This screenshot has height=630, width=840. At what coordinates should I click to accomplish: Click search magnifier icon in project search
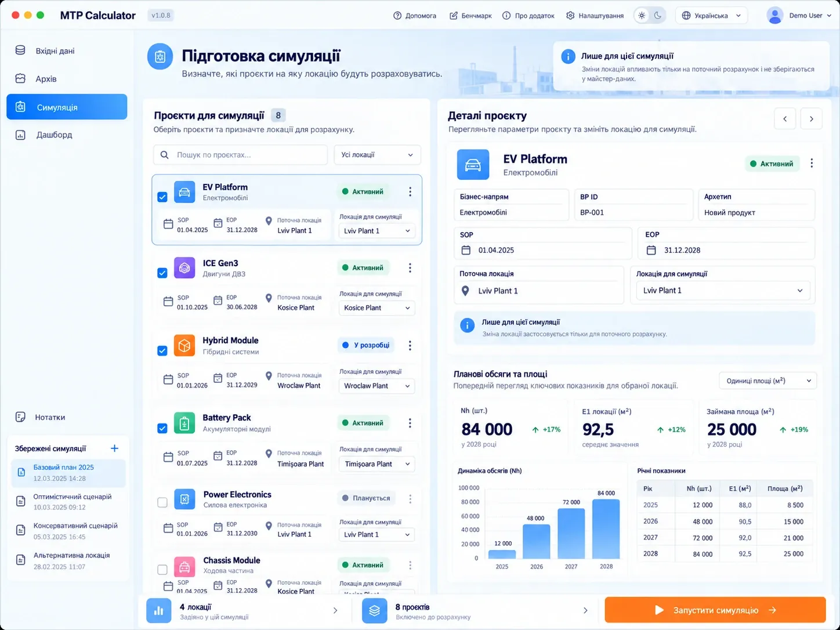(165, 155)
